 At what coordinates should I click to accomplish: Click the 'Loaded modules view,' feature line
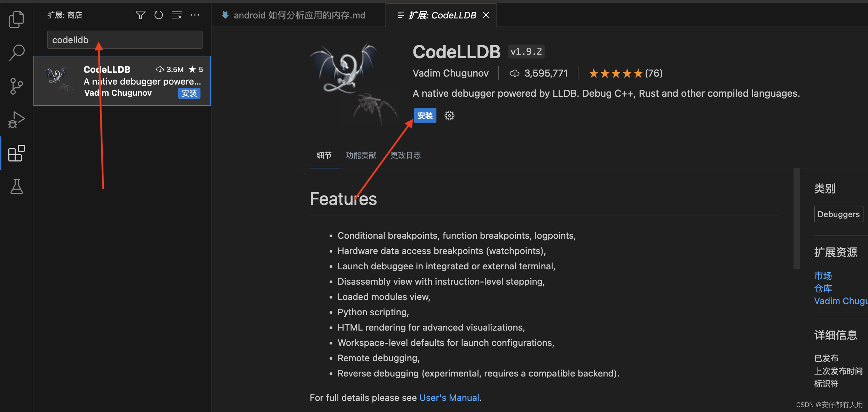(x=384, y=297)
